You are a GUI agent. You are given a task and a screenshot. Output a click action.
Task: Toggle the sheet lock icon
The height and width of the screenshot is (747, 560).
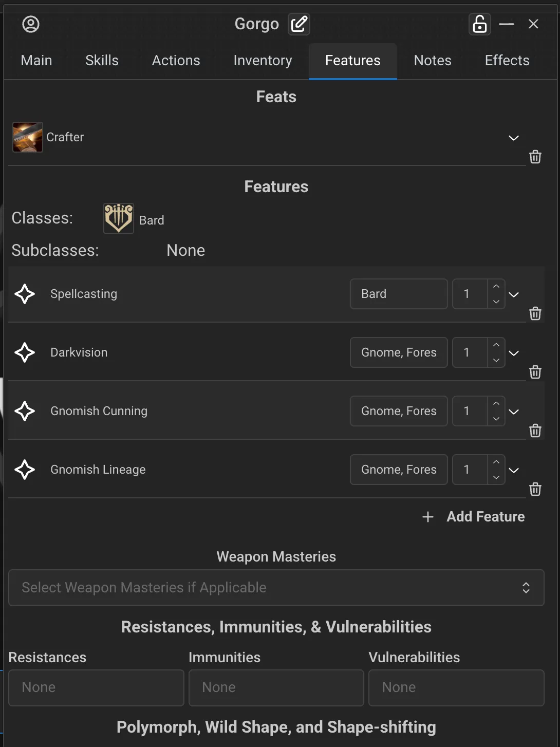[479, 24]
